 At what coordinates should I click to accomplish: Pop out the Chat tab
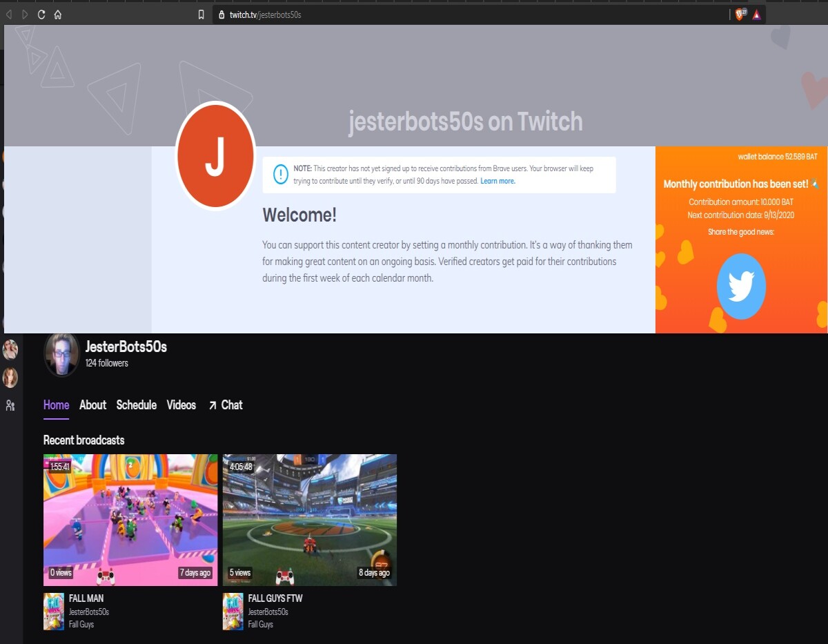coord(226,405)
